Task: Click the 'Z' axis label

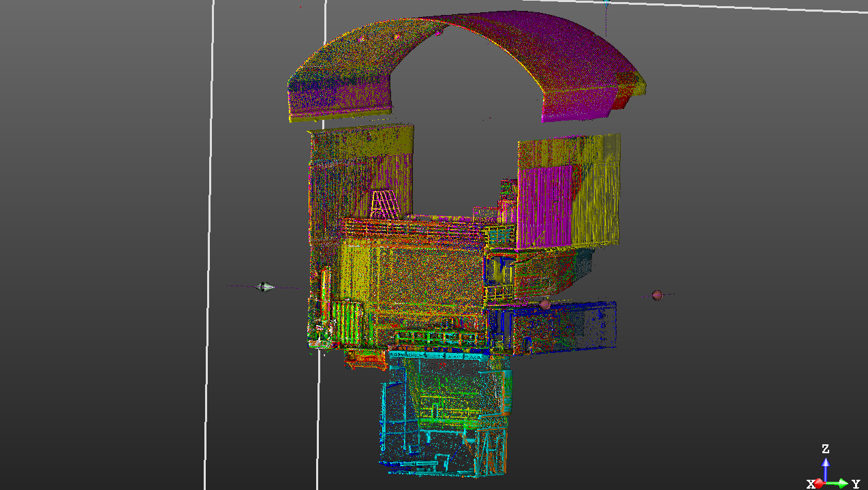Action: (825, 449)
